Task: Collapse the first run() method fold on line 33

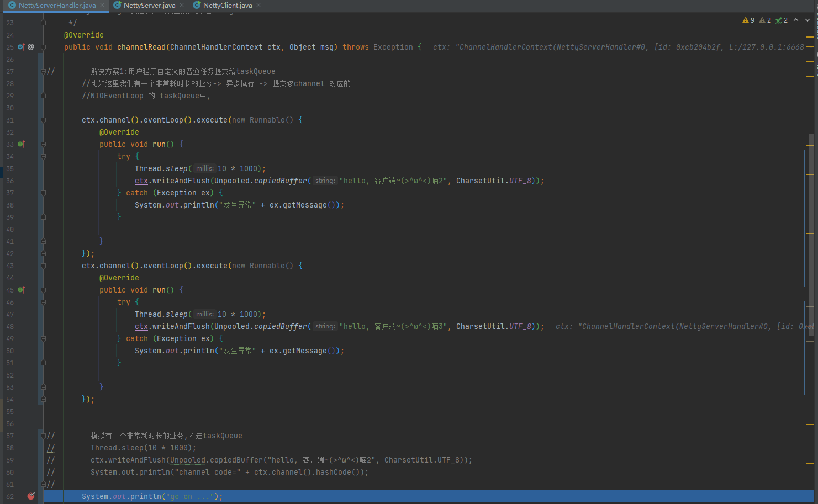Action: click(x=43, y=144)
